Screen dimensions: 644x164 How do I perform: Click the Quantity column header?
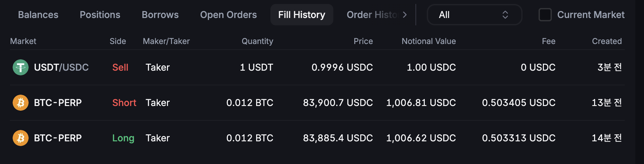(x=257, y=41)
